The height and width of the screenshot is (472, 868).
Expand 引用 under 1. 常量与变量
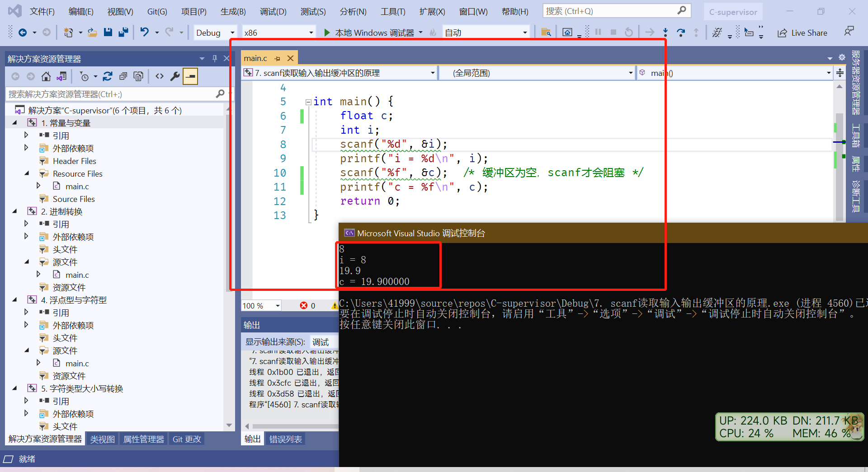[26, 135]
